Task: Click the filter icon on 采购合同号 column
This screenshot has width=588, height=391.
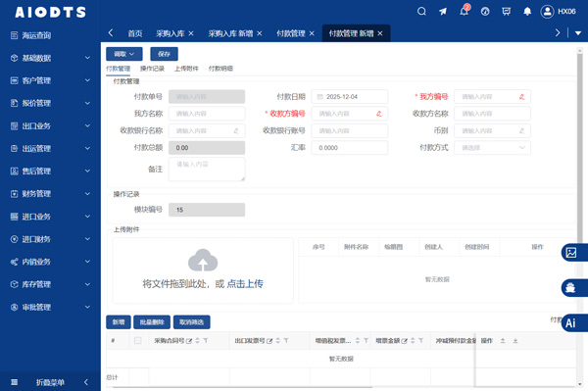Action: [x=206, y=341]
